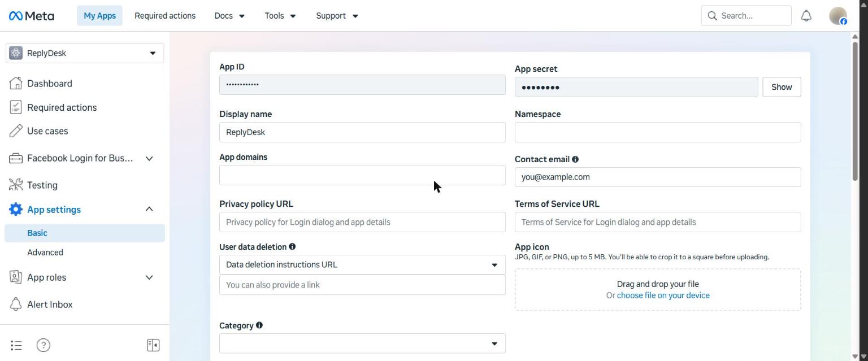The width and height of the screenshot is (868, 361).
Task: Open the help question mark icon
Action: [44, 345]
